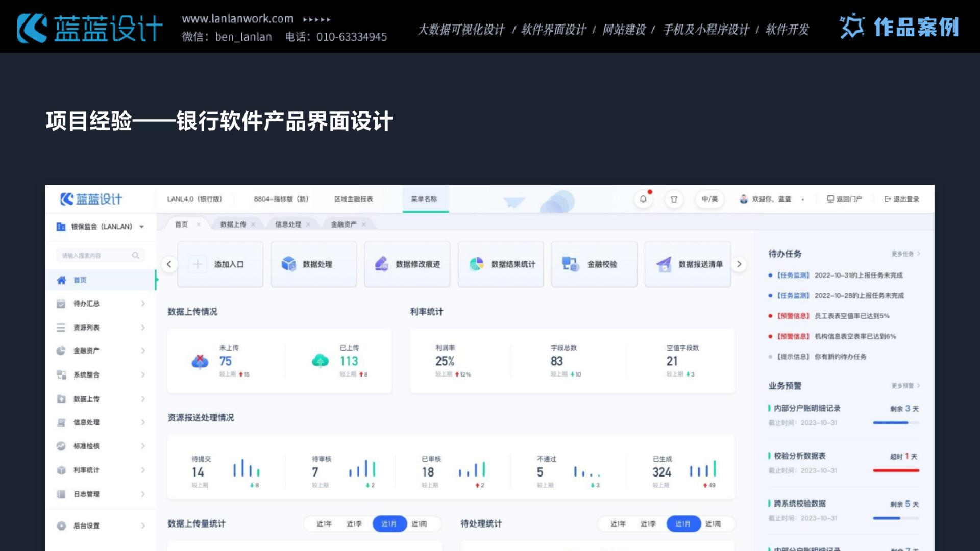Open the 数据结果统计 shortcut icon
980x551 pixels.
(476, 264)
